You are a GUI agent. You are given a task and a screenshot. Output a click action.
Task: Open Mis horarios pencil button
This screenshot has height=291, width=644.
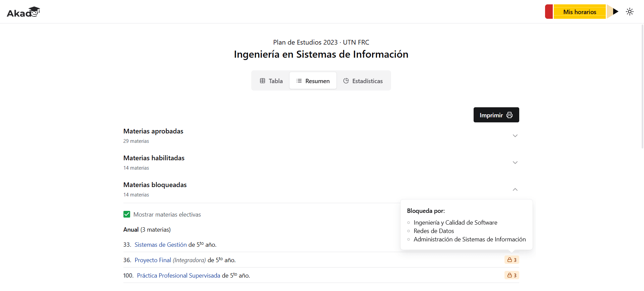point(582,12)
